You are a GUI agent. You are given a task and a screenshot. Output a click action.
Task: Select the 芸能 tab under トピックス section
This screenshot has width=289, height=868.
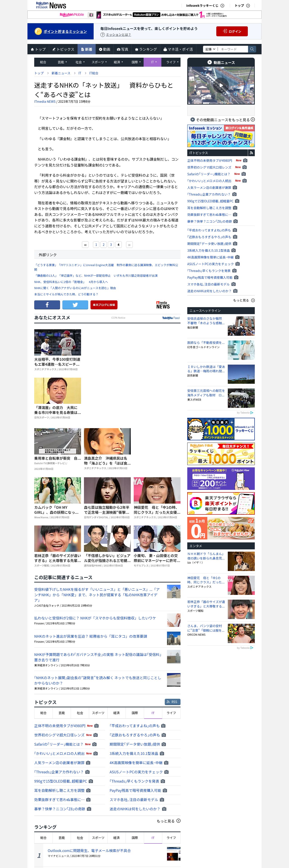62,713
